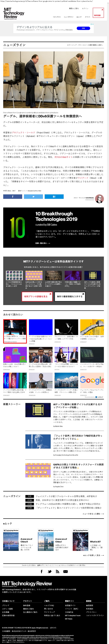Share article with the Twitter bird button
This screenshot has width=109, height=644.
pyautogui.click(x=33, y=196)
